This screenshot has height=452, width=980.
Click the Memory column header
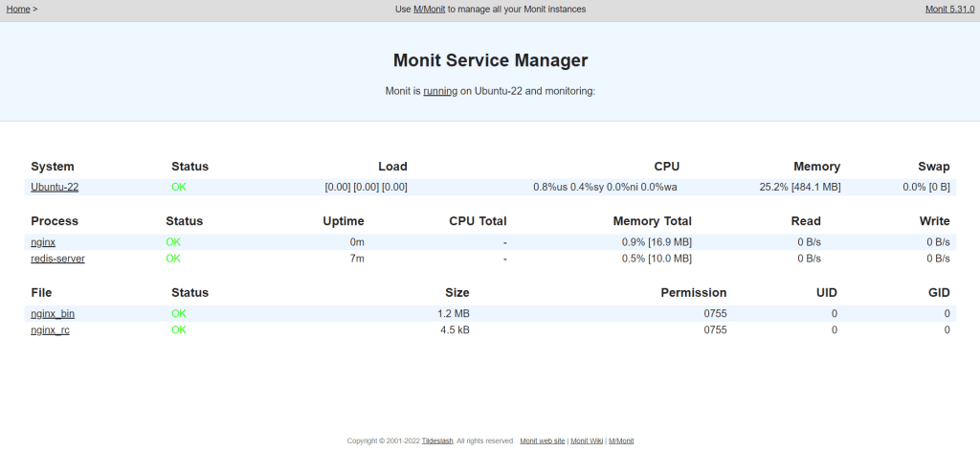click(x=816, y=167)
